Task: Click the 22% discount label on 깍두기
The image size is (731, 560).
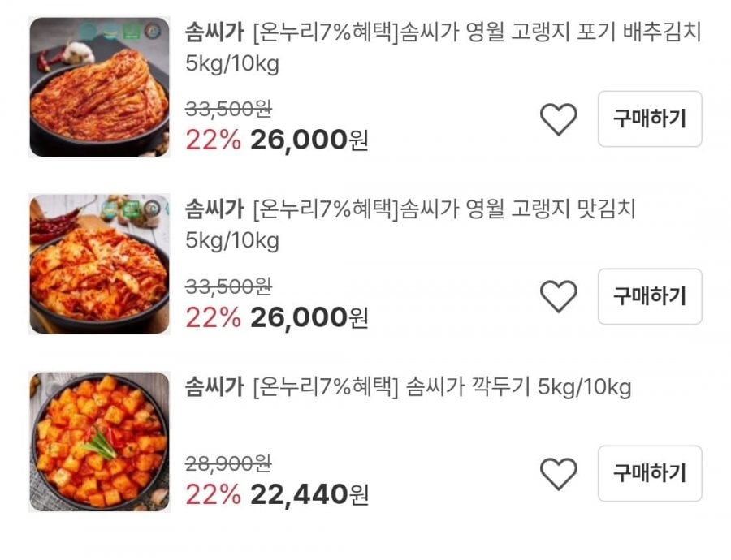Action: click(x=213, y=493)
